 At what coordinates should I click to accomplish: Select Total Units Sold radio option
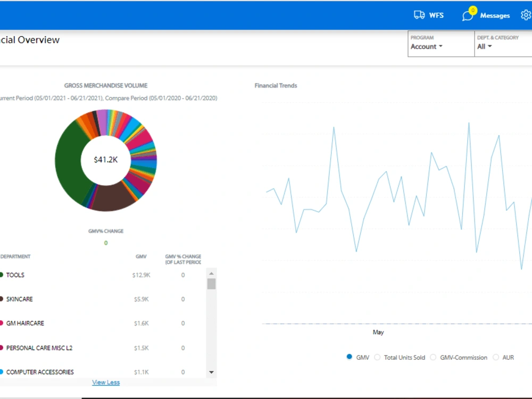tap(377, 358)
